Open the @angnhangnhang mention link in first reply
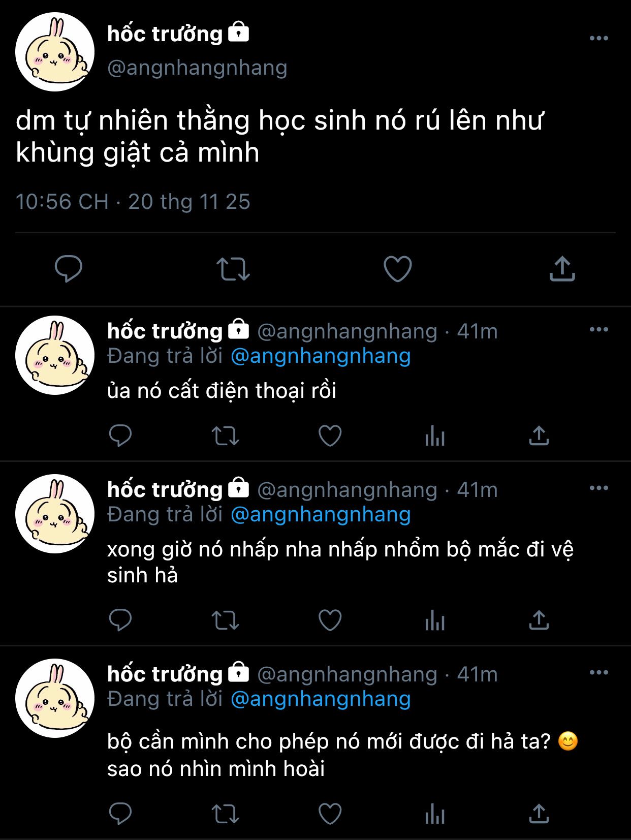 321,356
